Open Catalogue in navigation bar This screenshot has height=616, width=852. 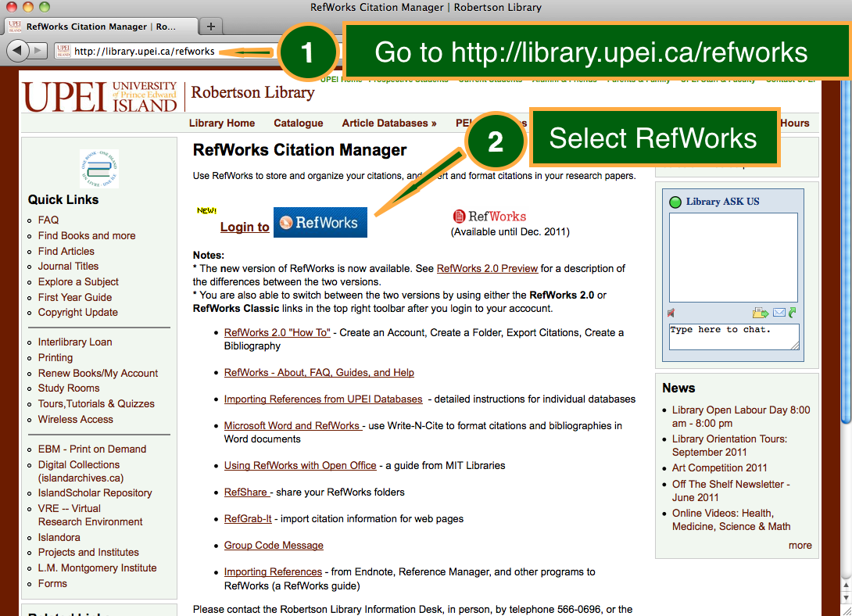pyautogui.click(x=299, y=124)
